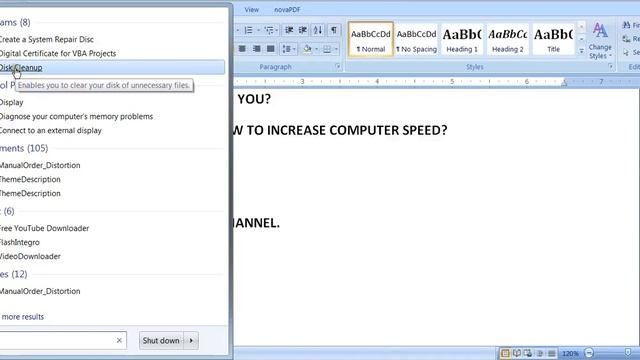
Task: Click the borders icon
Action: (327, 49)
